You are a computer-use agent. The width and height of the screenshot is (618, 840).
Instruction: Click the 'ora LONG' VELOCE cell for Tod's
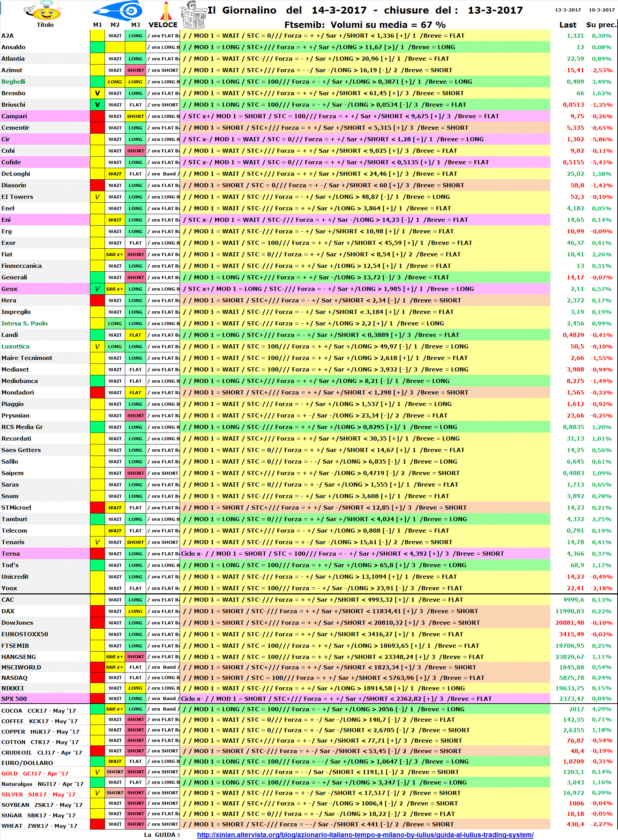click(163, 565)
